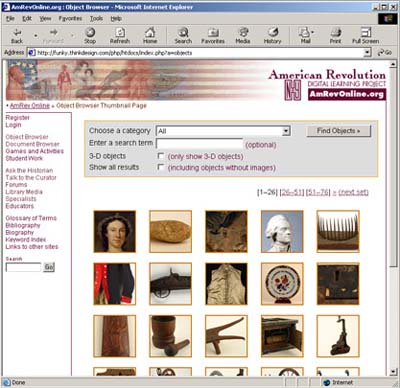Click the scrollbar down arrow
Viewport: 400px width, 388px height.
tap(393, 371)
